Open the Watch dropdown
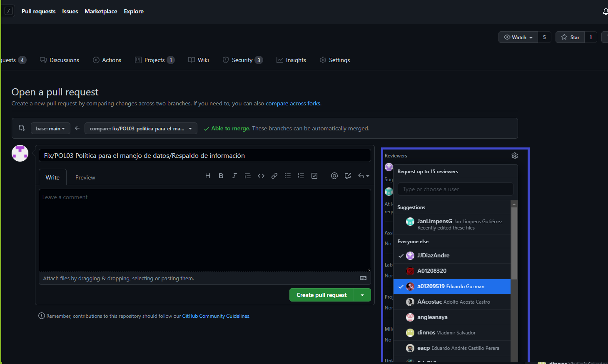 click(x=518, y=37)
